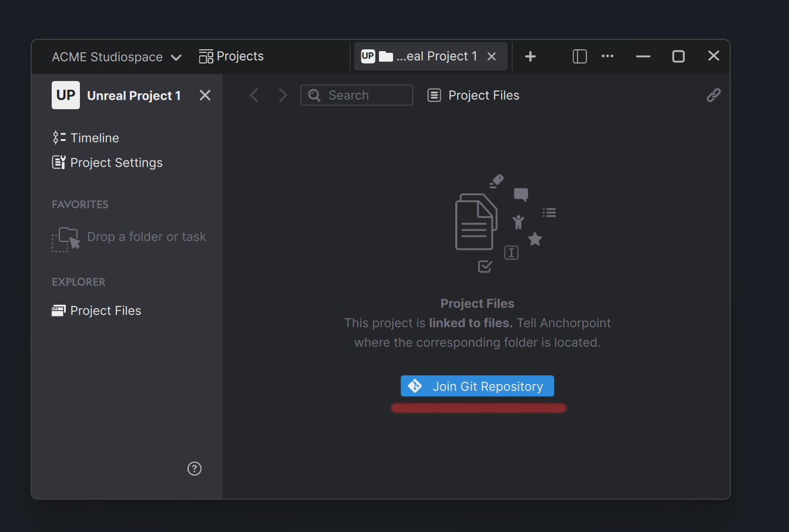Click the magnifier icon in the search bar

pos(314,95)
